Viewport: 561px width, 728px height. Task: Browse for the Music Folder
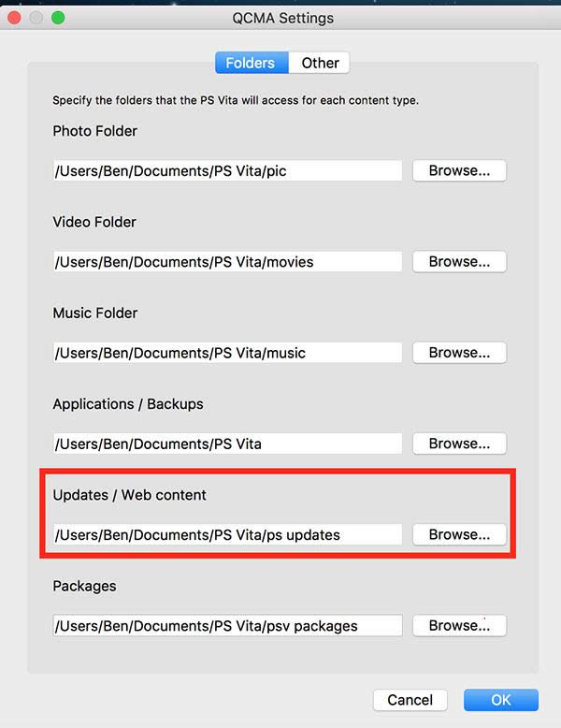(x=459, y=352)
